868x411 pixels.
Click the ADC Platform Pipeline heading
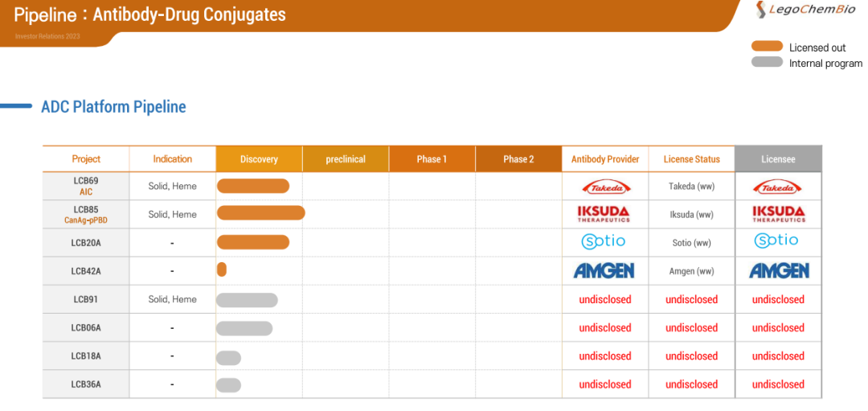[x=113, y=107]
